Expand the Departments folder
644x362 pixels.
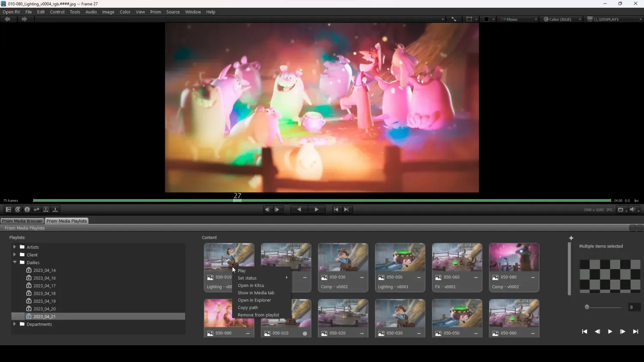click(15, 324)
